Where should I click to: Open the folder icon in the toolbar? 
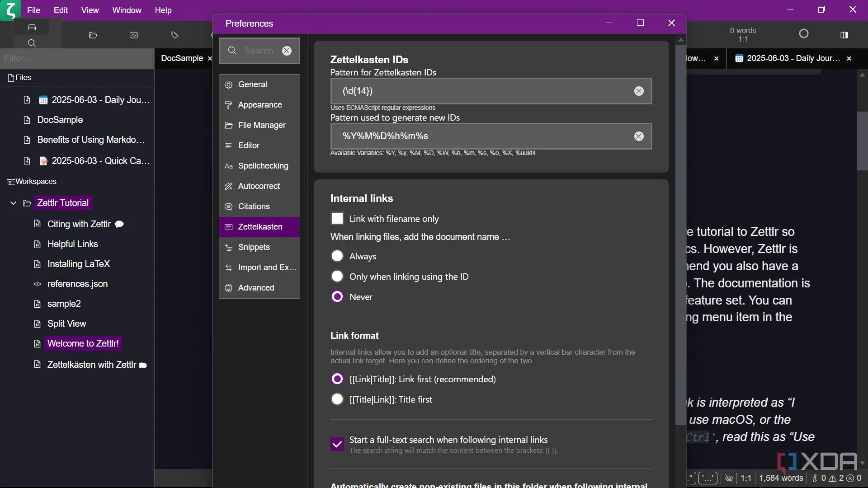(93, 35)
